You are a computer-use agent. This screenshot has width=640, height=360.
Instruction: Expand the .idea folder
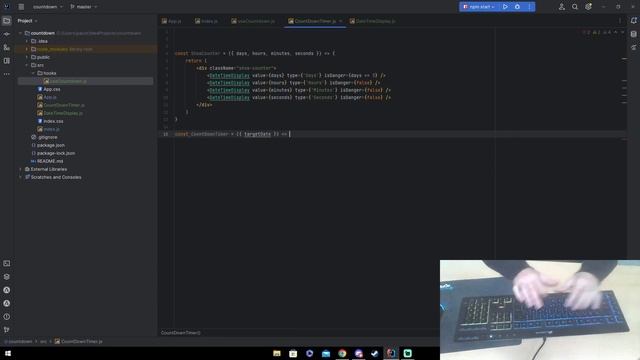tap(27, 41)
